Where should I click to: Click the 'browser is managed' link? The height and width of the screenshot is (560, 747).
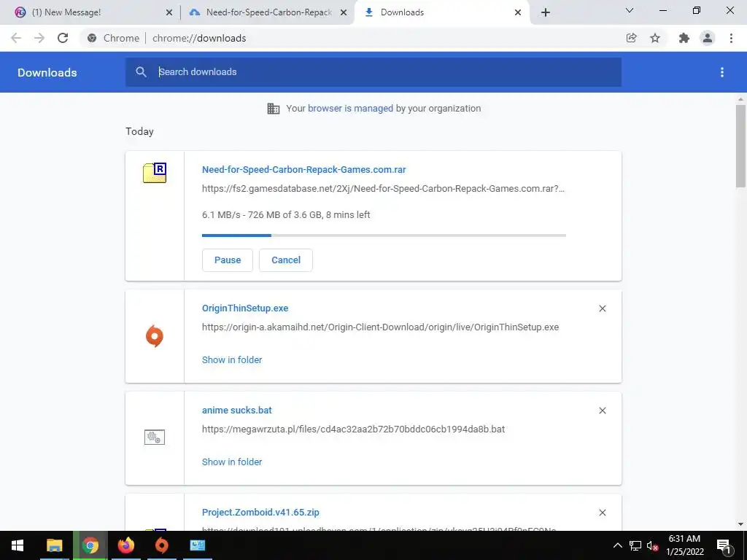(x=351, y=109)
